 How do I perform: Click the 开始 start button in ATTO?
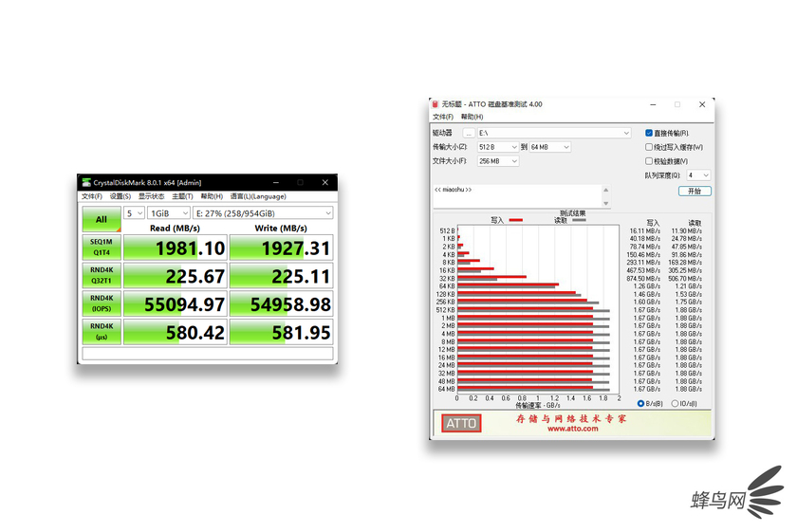coord(695,191)
